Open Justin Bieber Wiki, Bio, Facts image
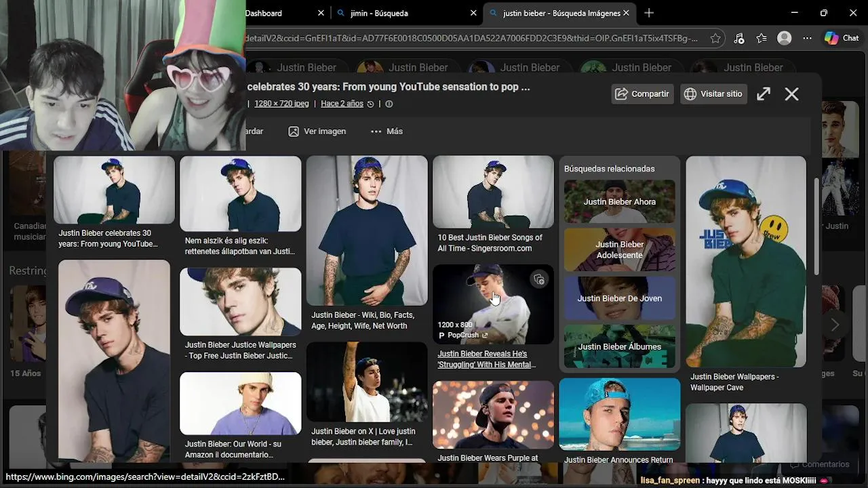 [x=367, y=231]
